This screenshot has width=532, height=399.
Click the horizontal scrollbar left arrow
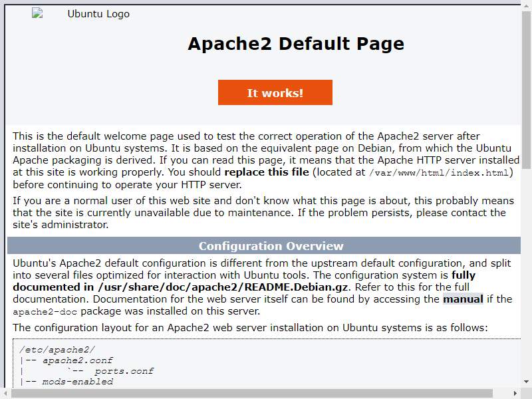(x=5, y=393)
